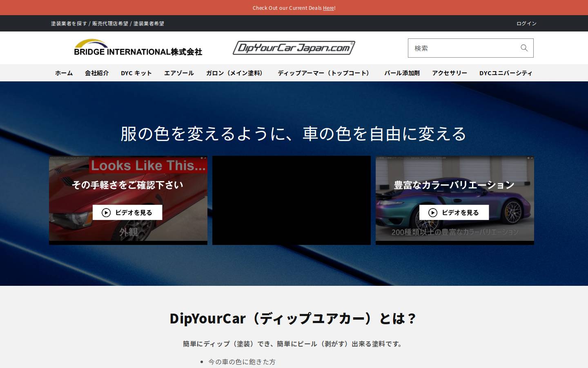Click play icon in left ビデオを見る button
The width and height of the screenshot is (588, 368).
tap(106, 213)
